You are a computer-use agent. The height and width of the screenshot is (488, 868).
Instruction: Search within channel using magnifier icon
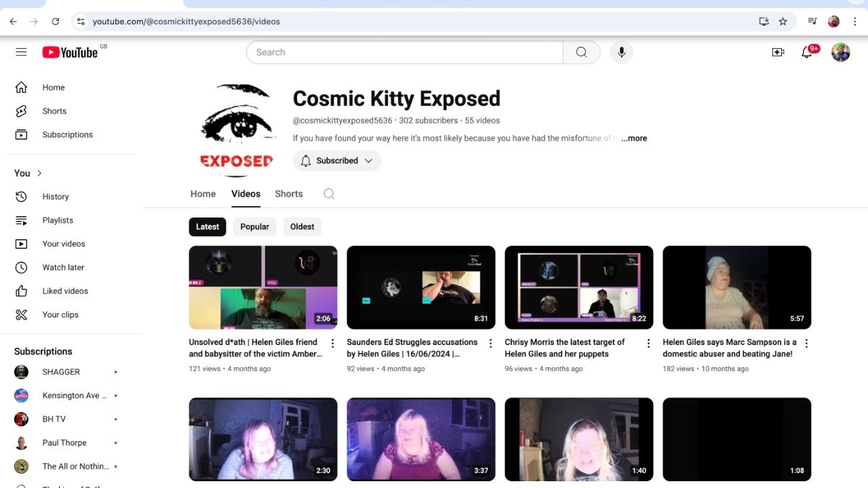[x=329, y=194]
